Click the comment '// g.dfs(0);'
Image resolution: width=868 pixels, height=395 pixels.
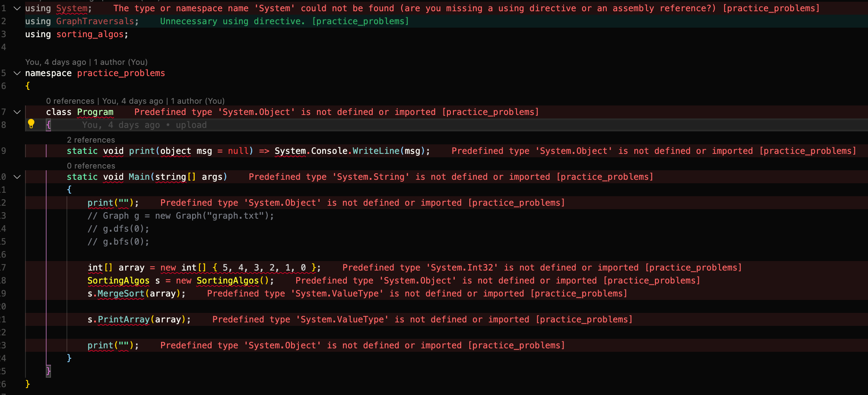point(118,229)
